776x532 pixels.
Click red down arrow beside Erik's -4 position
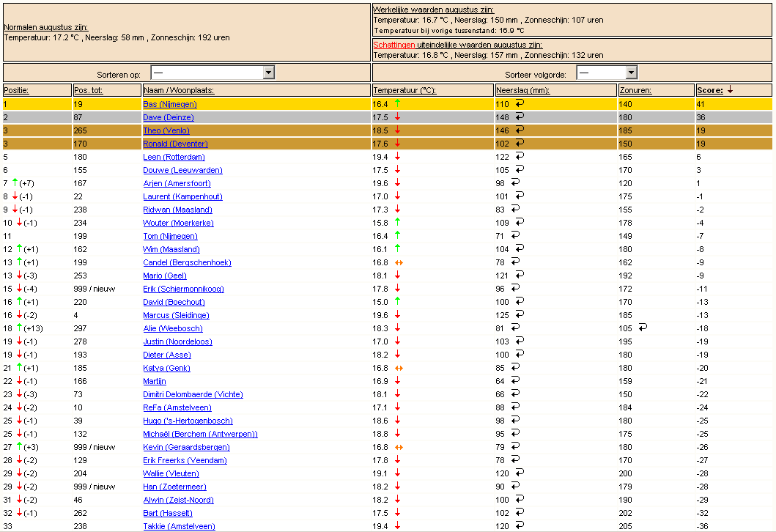(x=19, y=288)
